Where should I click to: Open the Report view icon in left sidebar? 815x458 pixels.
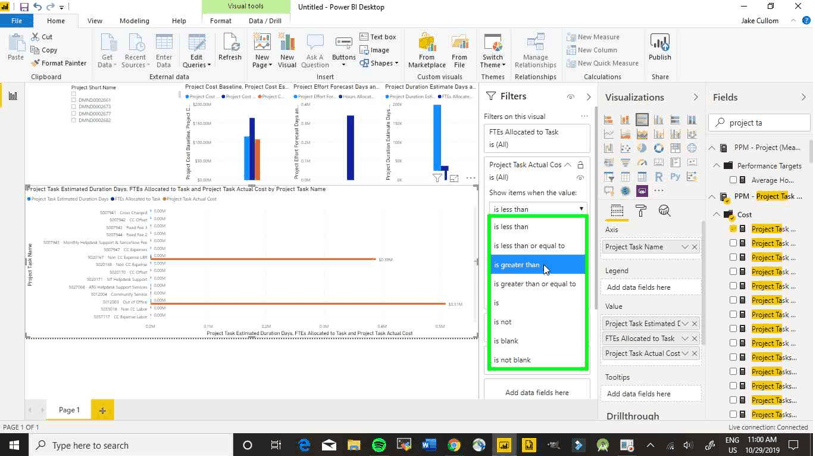(12, 96)
